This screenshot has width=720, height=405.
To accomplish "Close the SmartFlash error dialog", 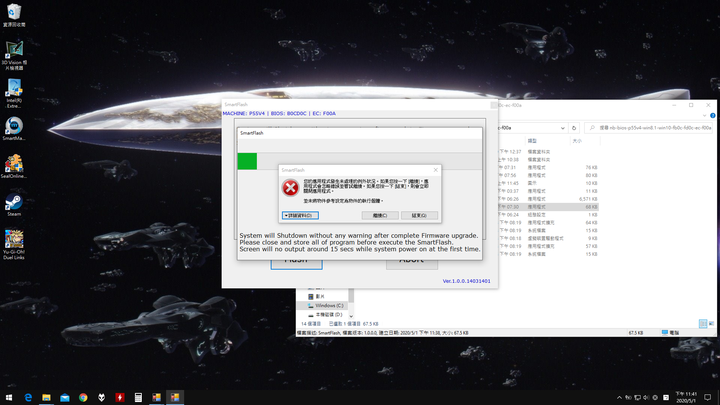I will [x=435, y=170].
